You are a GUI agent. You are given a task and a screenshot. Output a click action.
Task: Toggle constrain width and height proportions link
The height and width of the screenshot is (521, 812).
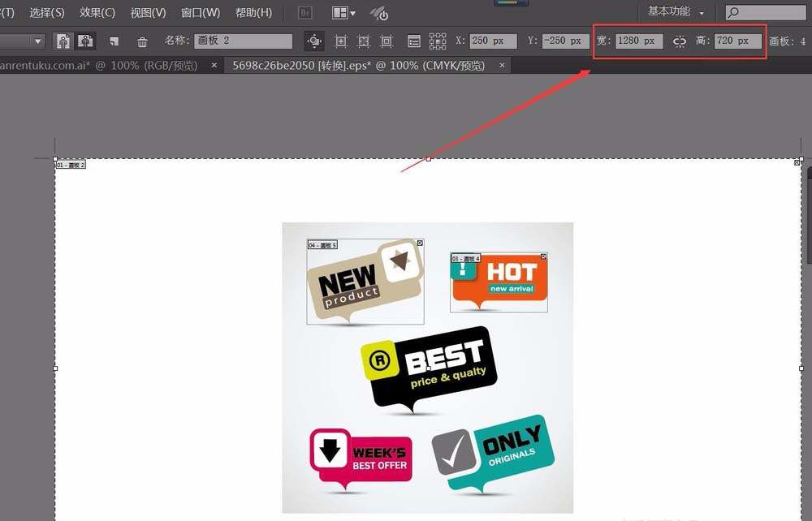(680, 41)
